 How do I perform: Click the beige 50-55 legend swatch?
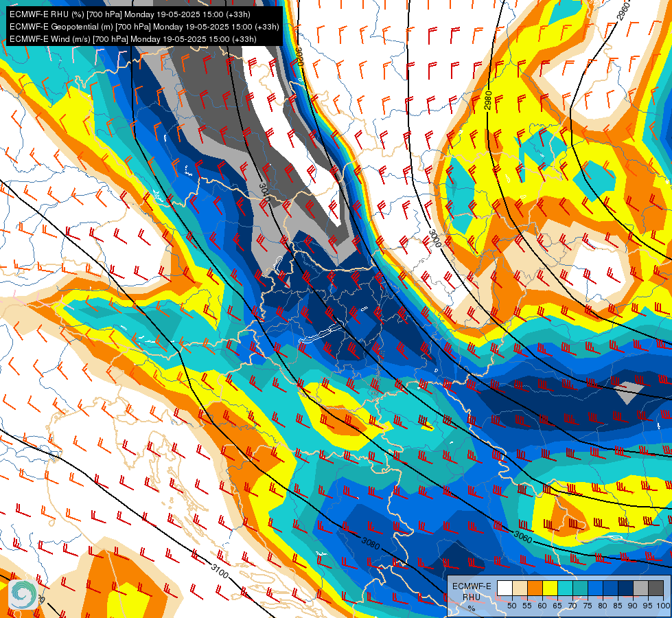click(520, 588)
